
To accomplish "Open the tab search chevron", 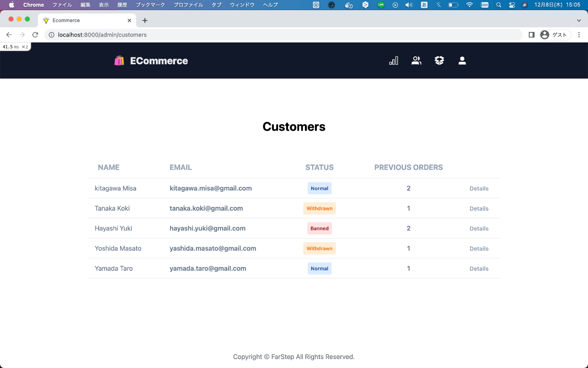I will coord(579,20).
